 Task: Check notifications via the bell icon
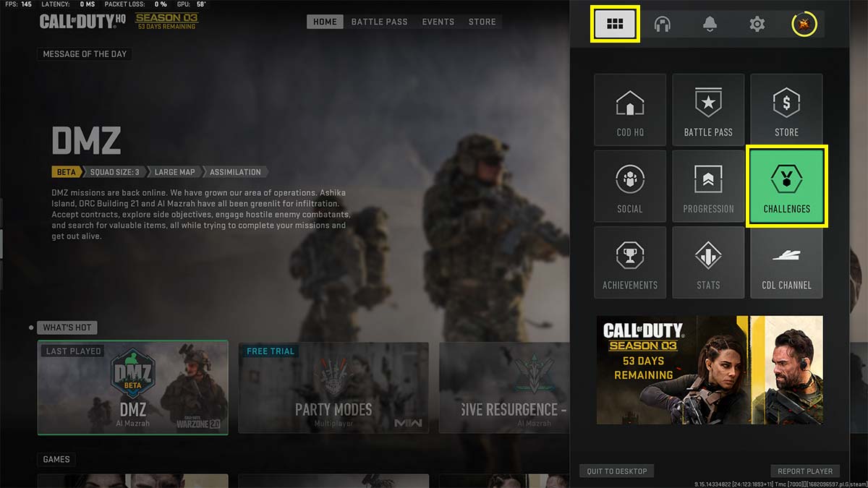(710, 23)
